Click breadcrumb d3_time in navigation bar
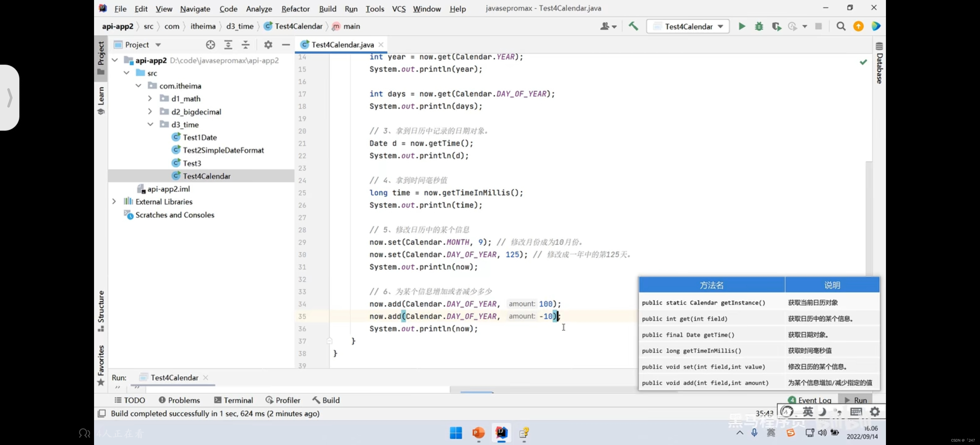The height and width of the screenshot is (445, 980). 240,26
